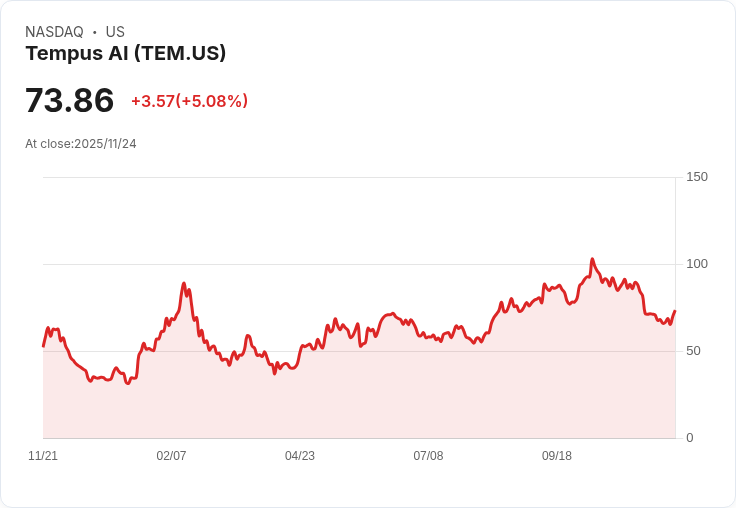The height and width of the screenshot is (508, 736).
Task: Select the 50 y-axis label
Action: (x=693, y=351)
